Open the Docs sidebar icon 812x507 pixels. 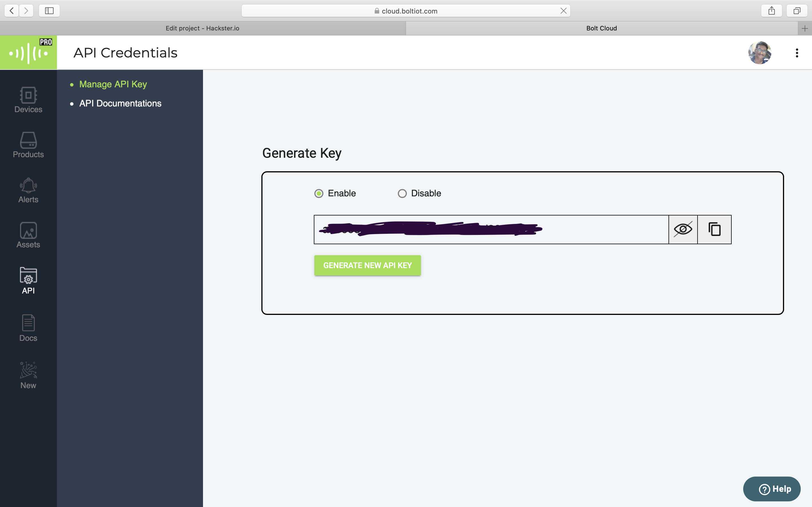[x=28, y=328]
